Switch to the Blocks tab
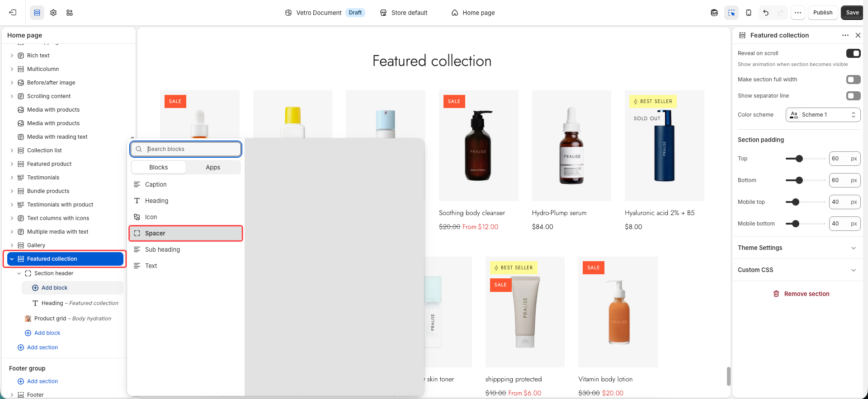 coord(159,167)
